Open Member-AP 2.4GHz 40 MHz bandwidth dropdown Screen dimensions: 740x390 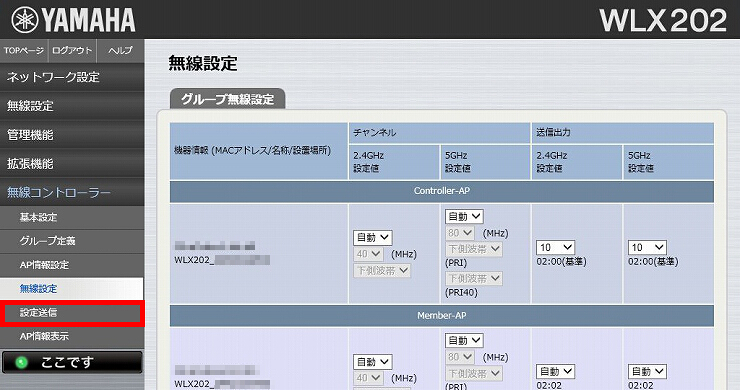pos(368,378)
